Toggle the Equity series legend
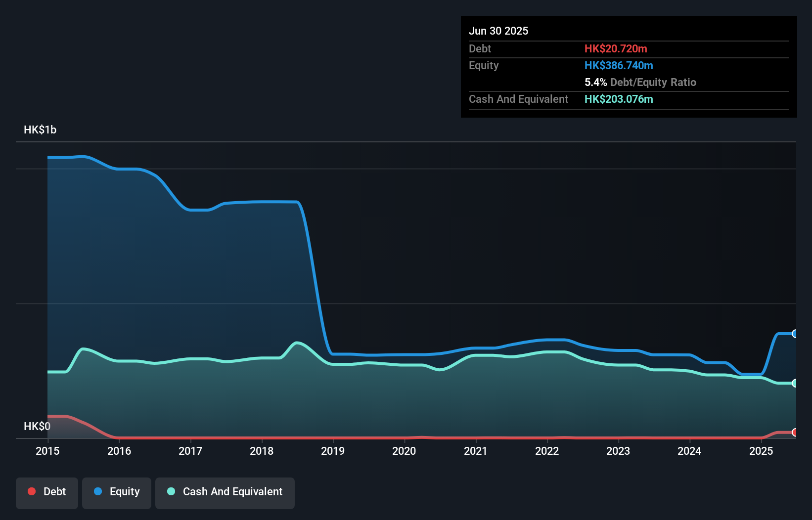Image resolution: width=812 pixels, height=520 pixels. [116, 492]
